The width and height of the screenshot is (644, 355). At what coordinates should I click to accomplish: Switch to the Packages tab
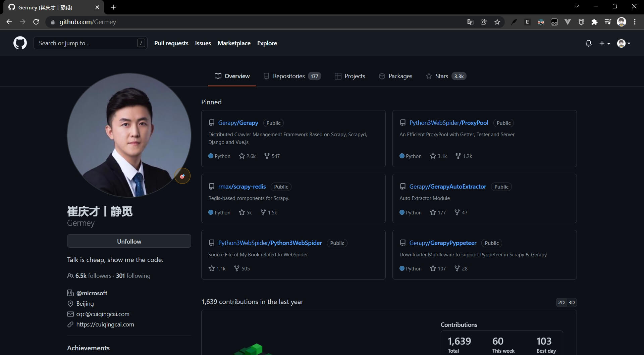click(x=395, y=76)
